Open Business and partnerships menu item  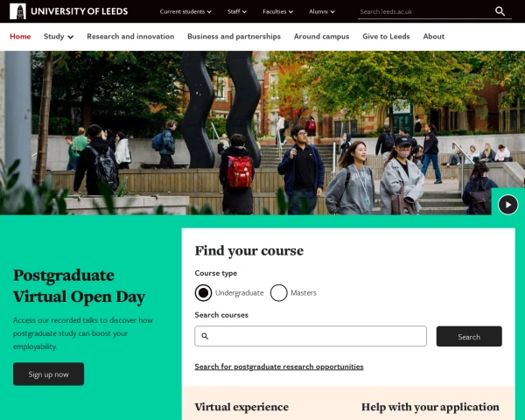pos(234,37)
